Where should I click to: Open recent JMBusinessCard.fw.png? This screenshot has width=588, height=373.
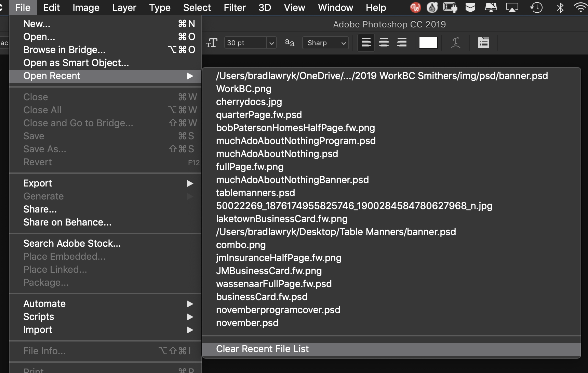tap(391, 271)
